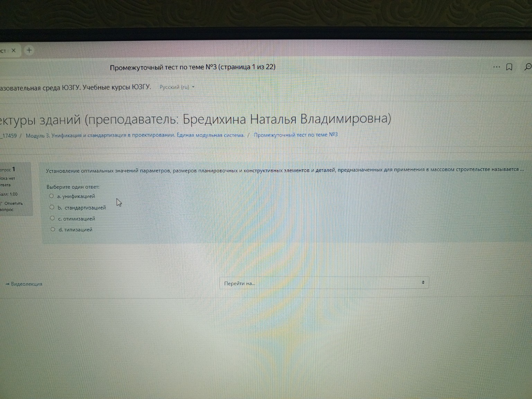Click the up/down chevrons on "Перейти на..."
The width and height of the screenshot is (532, 399).
(423, 283)
